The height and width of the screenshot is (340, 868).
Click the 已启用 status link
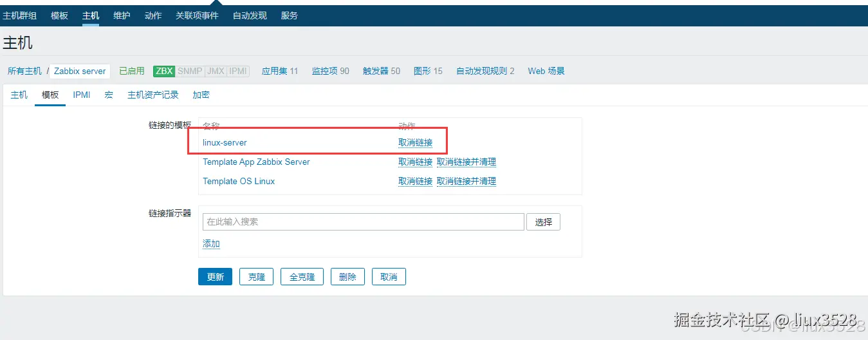(x=132, y=71)
